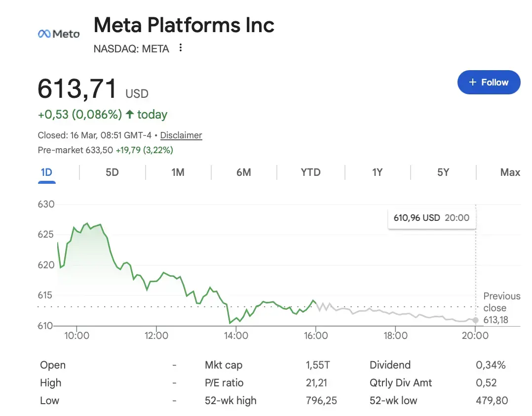The width and height of the screenshot is (532, 416).
Task: Click the pre-market price 633,50
Action: 99,150
